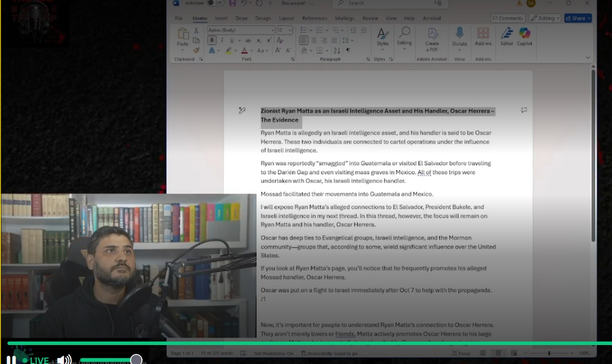Click the video player volume slider knob

coord(136,360)
